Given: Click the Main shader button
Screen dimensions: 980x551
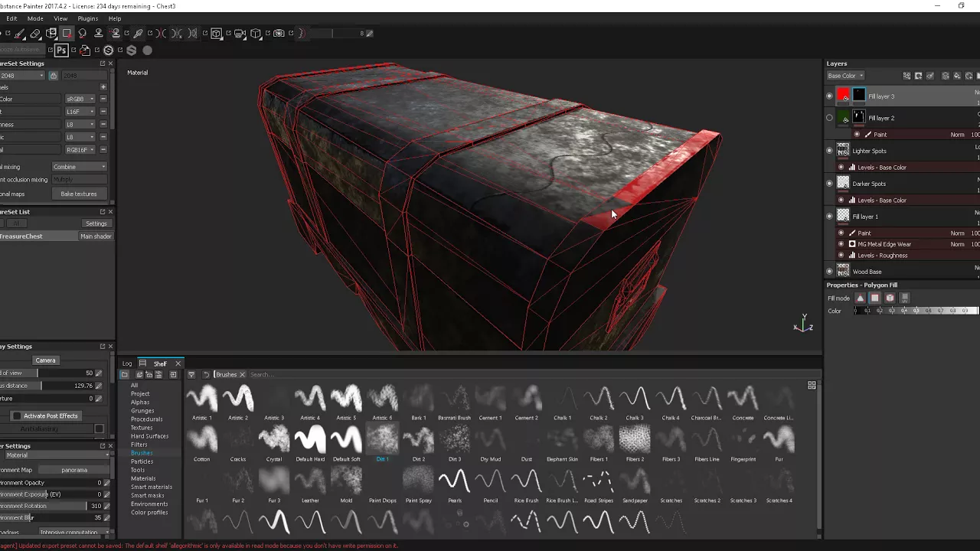Looking at the screenshot, I should click(96, 236).
